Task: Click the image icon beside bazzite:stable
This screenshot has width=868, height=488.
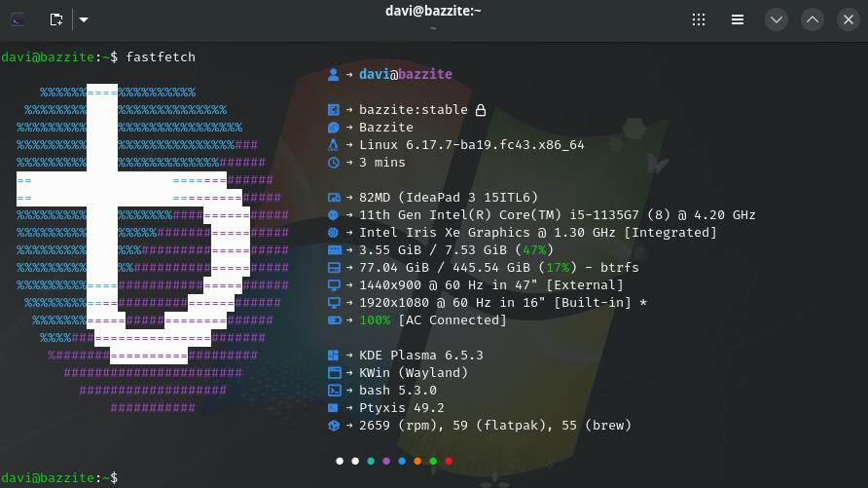Action: pyautogui.click(x=333, y=110)
